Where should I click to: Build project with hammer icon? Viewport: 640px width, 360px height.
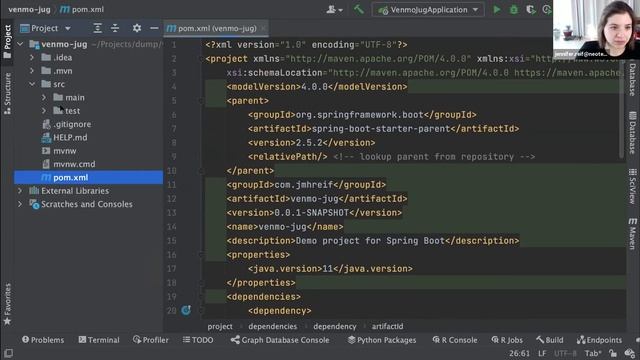(x=359, y=9)
